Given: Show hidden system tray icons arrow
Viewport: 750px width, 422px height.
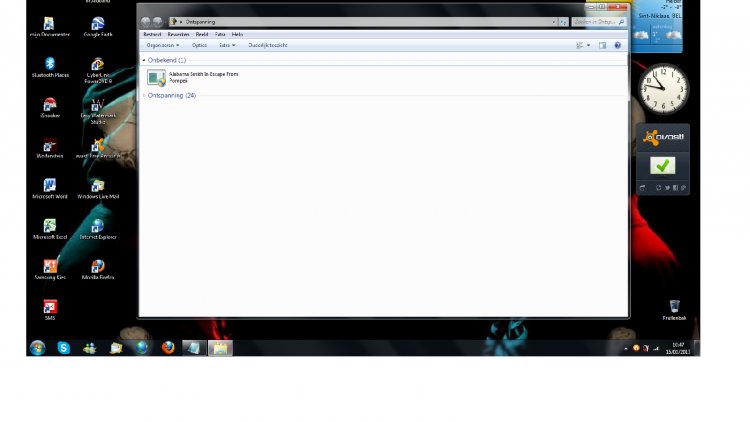Looking at the screenshot, I should [626, 348].
